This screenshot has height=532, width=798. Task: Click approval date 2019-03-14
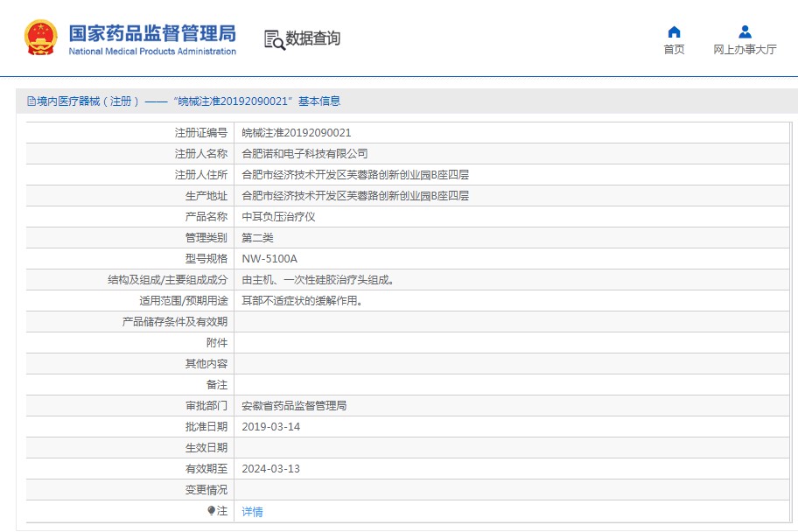click(270, 427)
